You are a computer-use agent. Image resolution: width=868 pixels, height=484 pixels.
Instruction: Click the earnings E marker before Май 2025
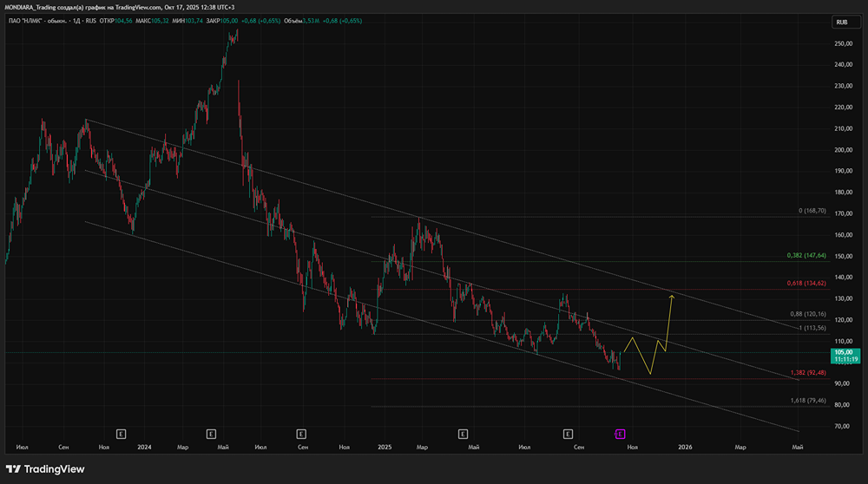click(463, 432)
